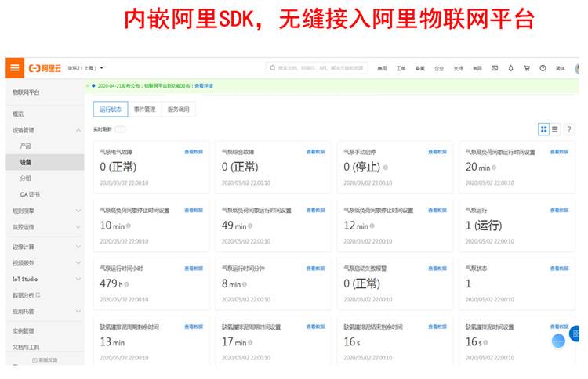Click info icon next to 10 min value
The image size is (588, 379).
(129, 226)
